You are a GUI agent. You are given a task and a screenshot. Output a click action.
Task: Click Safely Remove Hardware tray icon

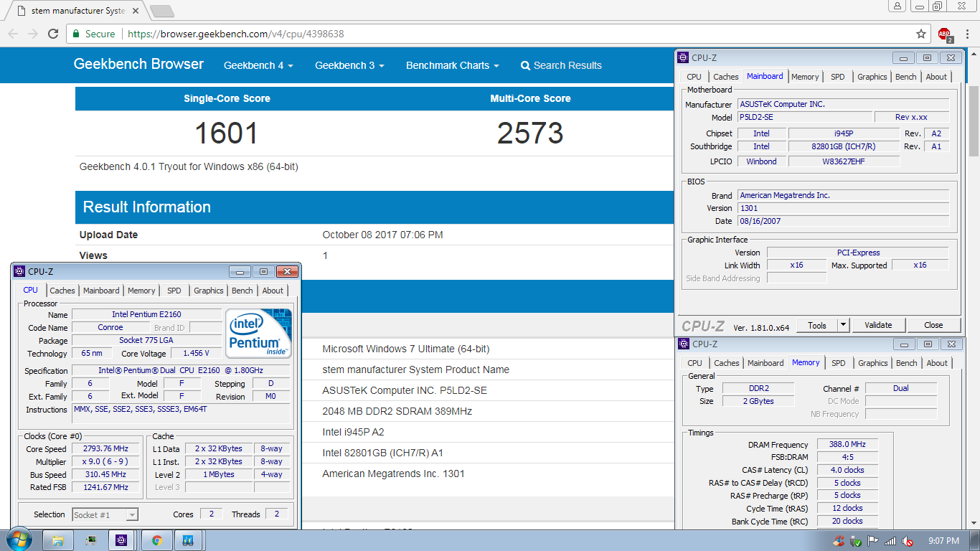click(x=856, y=540)
